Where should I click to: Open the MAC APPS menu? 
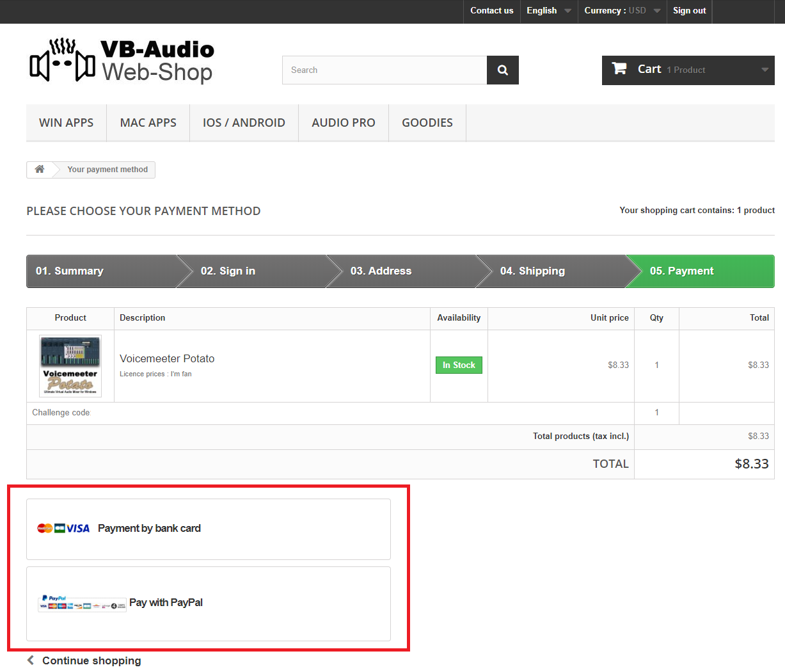148,123
